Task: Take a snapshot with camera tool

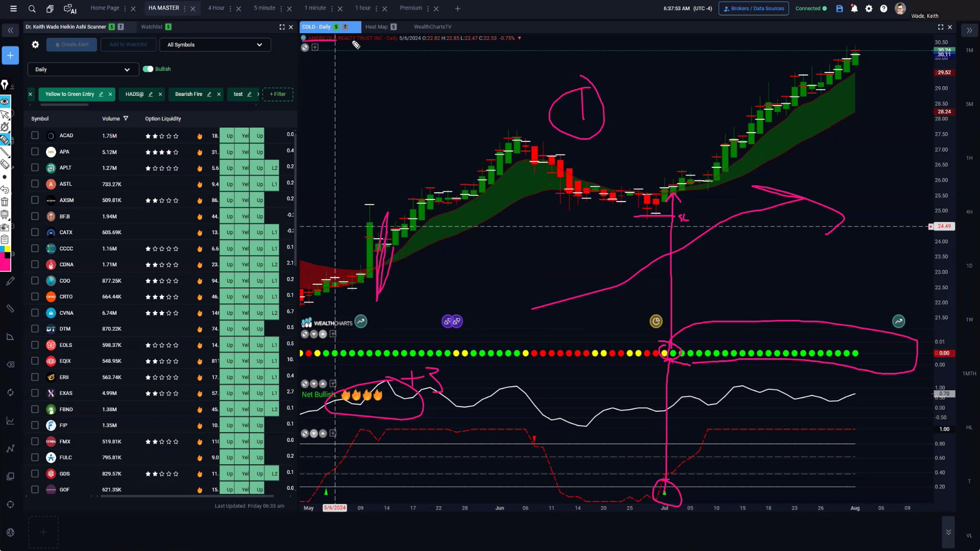Action: coord(5,227)
